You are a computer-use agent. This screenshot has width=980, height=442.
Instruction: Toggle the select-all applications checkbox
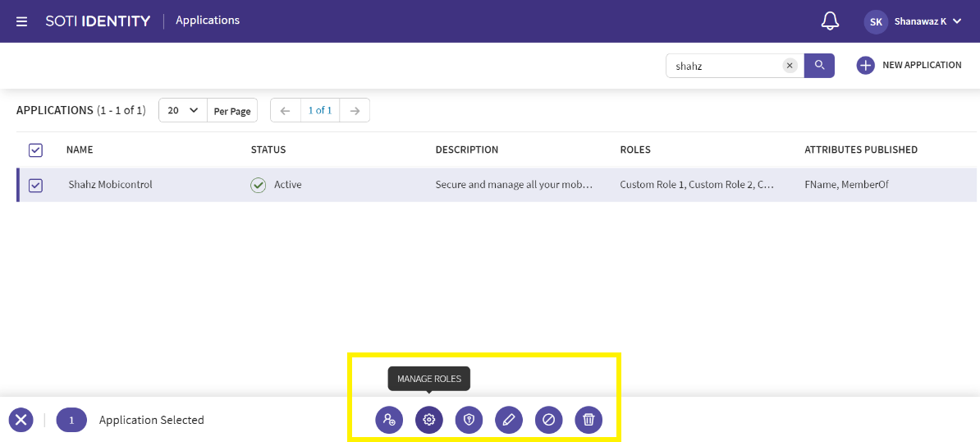coord(35,150)
